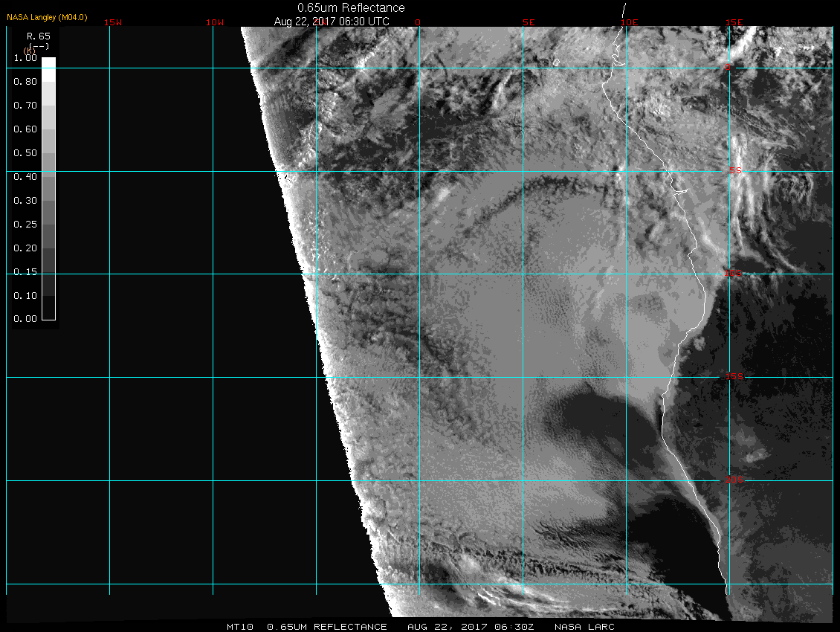Select the "Aug 22, 2017 06:30 UTC" timestamp
The width and height of the screenshot is (840, 632).
tap(332, 22)
